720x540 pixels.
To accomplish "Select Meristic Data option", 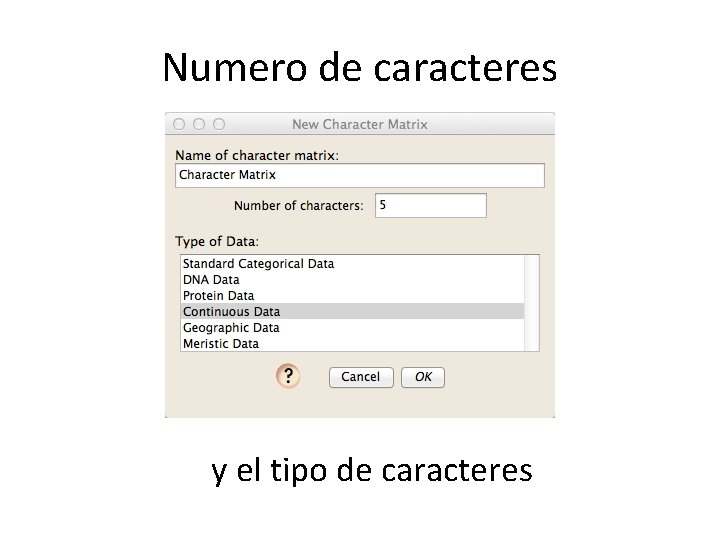I will click(x=220, y=344).
